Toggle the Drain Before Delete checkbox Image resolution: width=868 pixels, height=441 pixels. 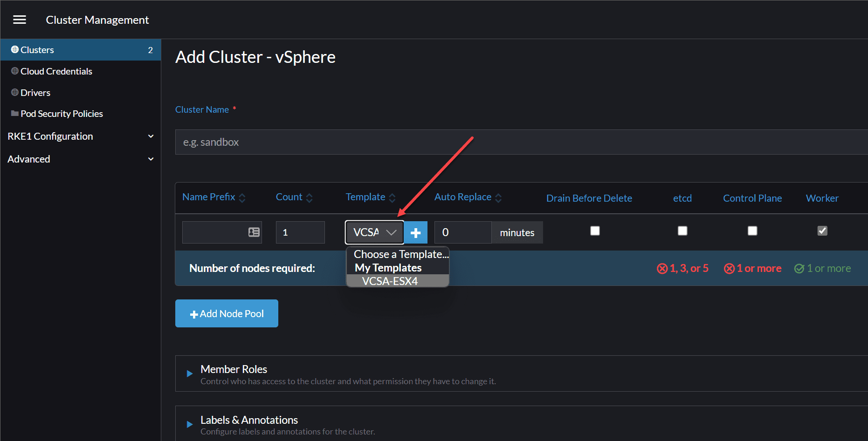(595, 231)
